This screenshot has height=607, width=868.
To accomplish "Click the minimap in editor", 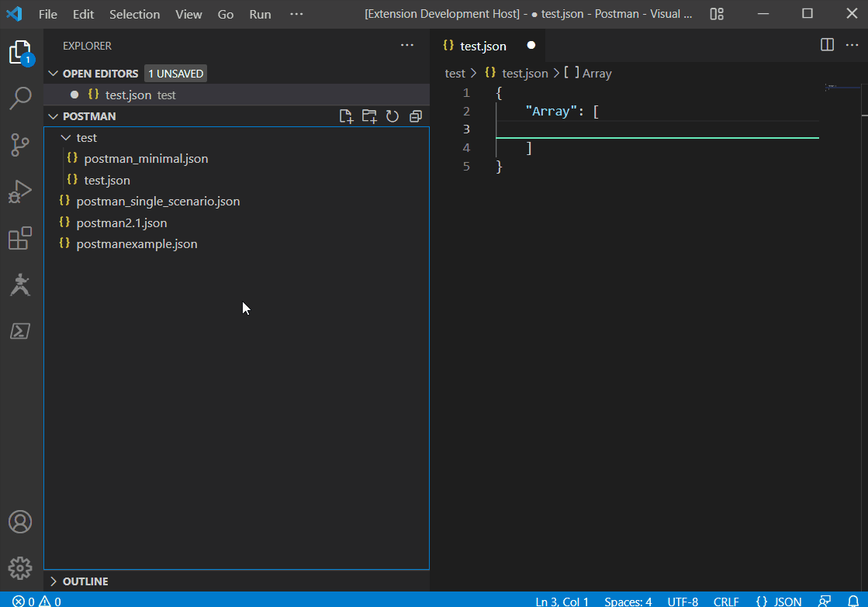I will coord(842,88).
